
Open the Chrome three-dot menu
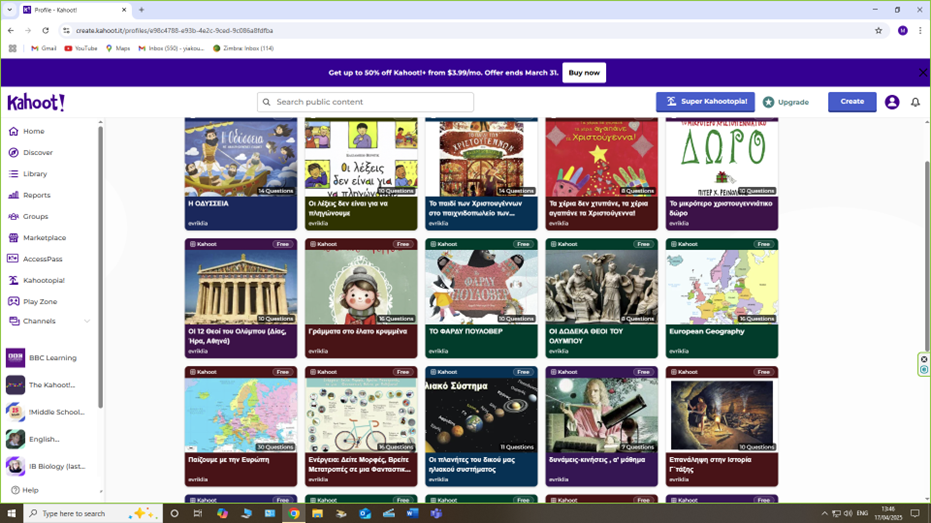click(x=920, y=30)
